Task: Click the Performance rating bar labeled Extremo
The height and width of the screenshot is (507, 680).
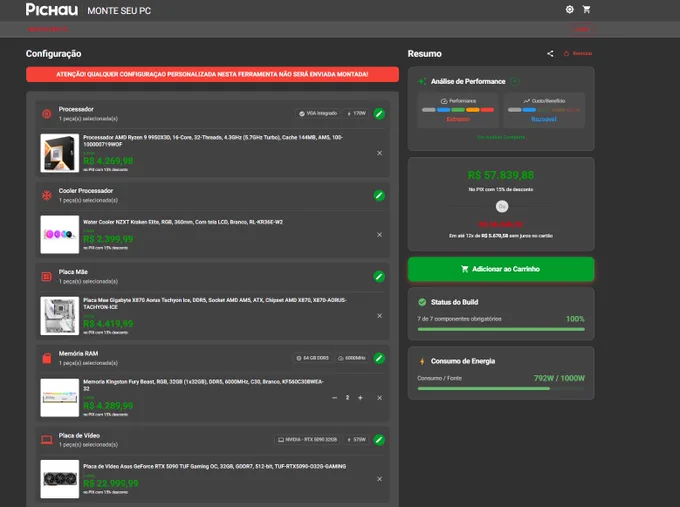Action: tap(458, 110)
